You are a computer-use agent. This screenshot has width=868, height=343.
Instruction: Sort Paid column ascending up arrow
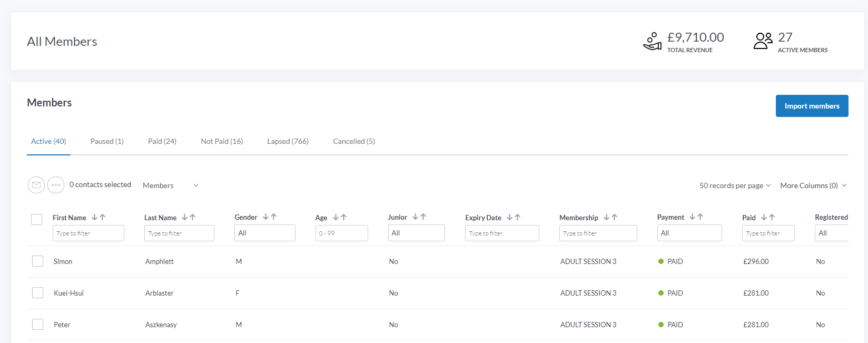[772, 217]
